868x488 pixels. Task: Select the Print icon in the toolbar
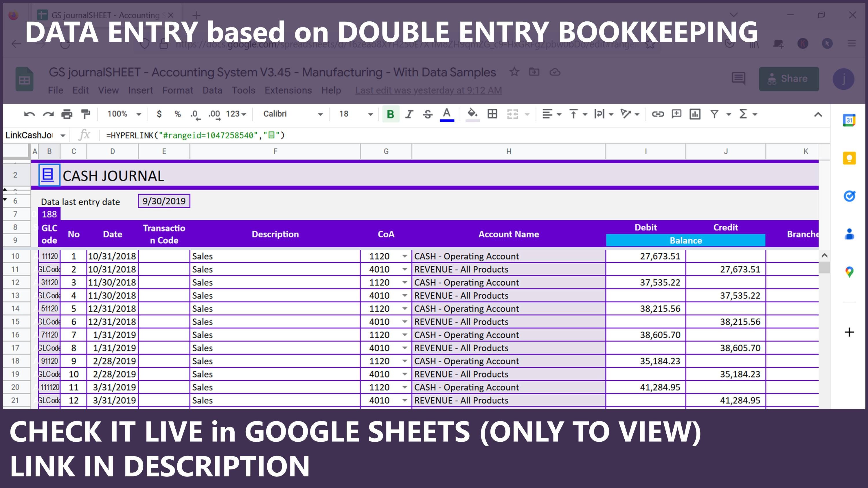click(67, 114)
